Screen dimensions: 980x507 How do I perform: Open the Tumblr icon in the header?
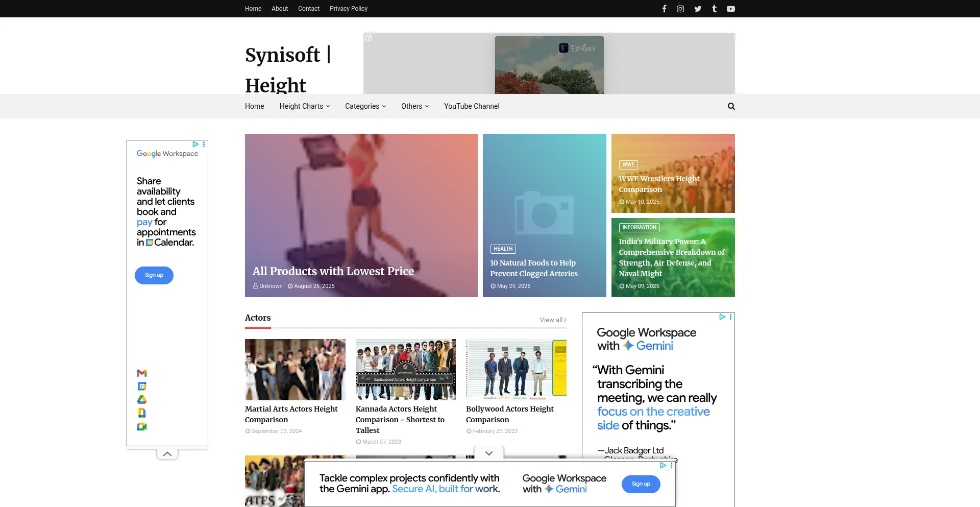[714, 9]
